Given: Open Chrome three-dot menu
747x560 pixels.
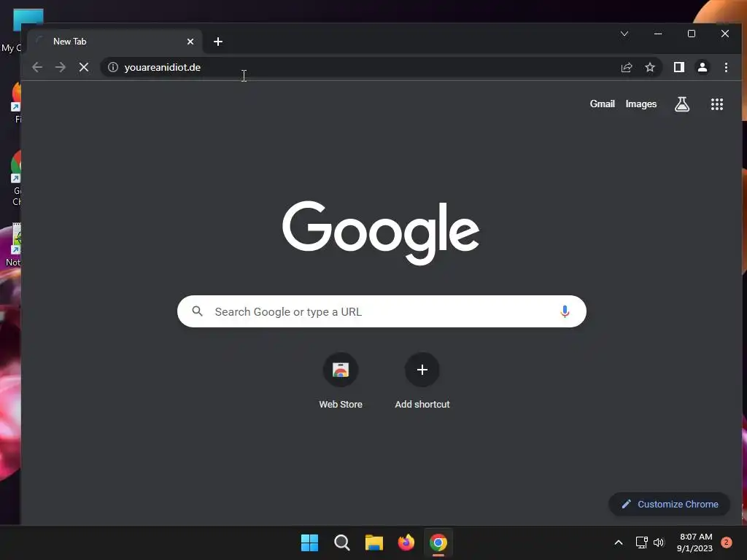Looking at the screenshot, I should tap(726, 67).
